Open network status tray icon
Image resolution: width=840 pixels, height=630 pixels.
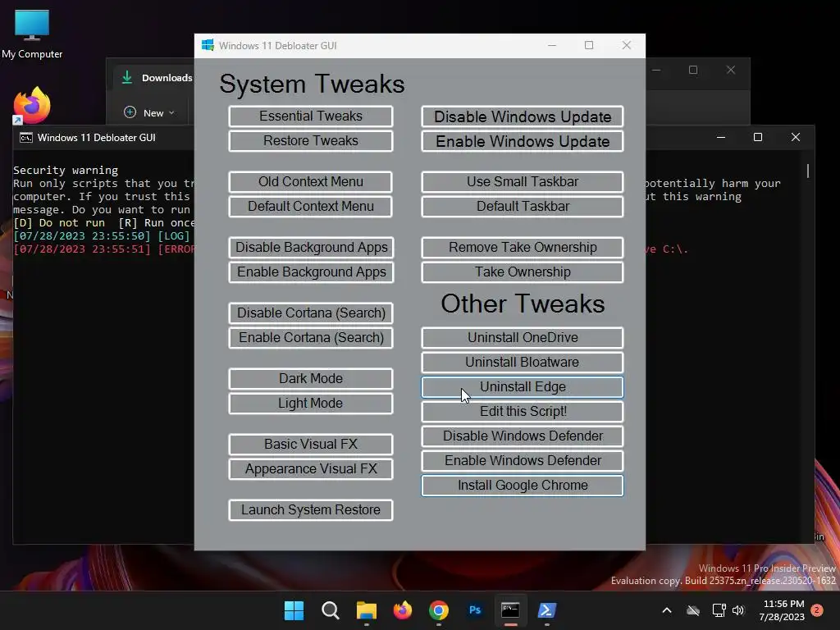(x=719, y=610)
